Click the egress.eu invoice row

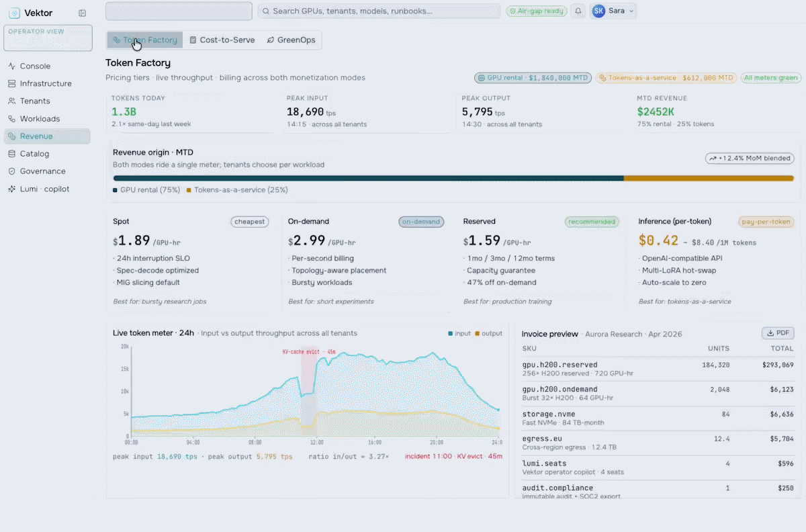pyautogui.click(x=658, y=443)
